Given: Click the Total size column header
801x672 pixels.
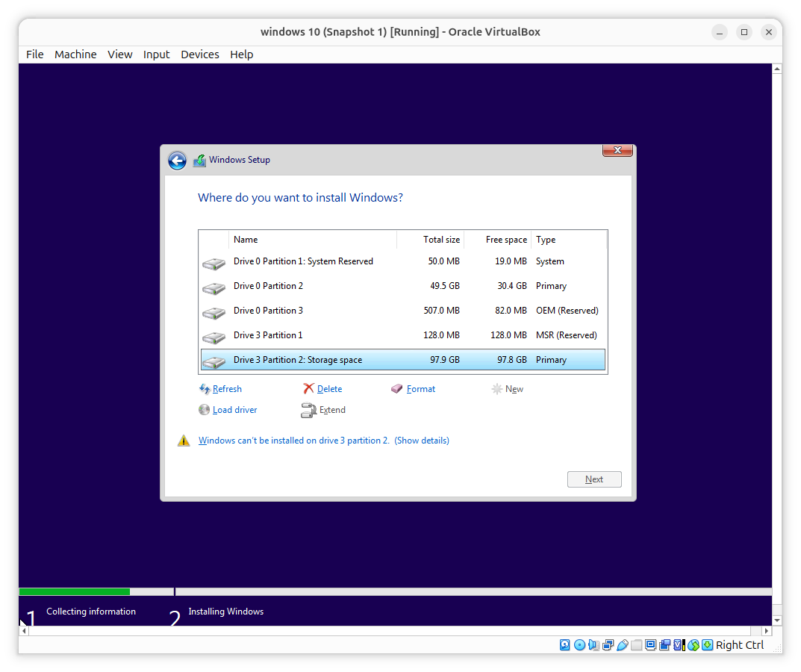Looking at the screenshot, I should [431, 240].
